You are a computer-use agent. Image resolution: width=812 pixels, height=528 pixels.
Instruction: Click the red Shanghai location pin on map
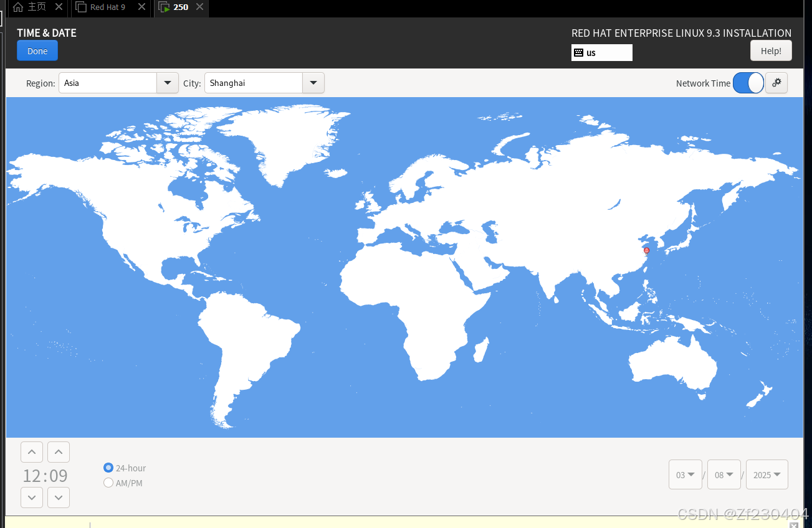click(x=646, y=252)
